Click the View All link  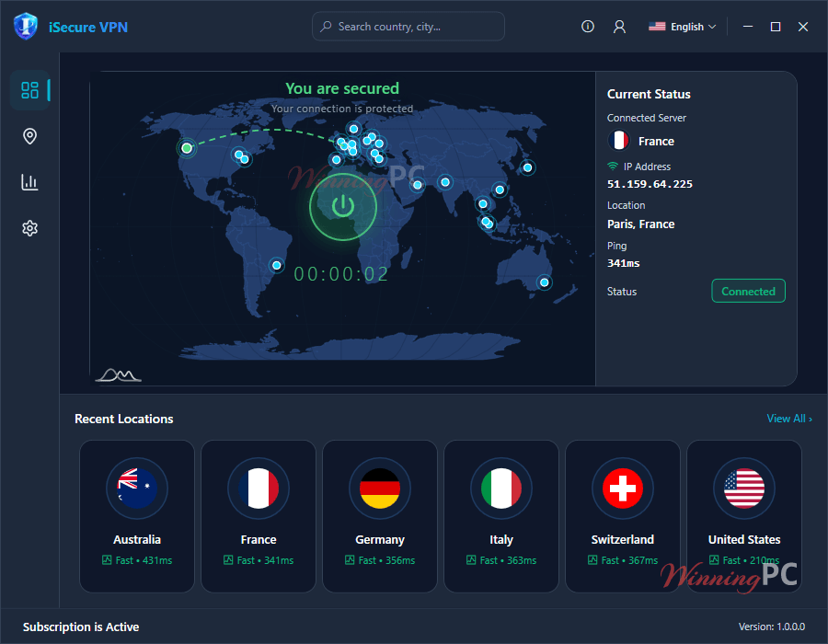[789, 419]
